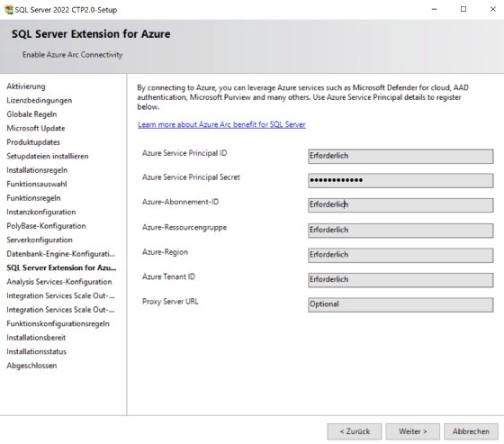The image size is (504, 444).
Task: Close the SQL Server setup window
Action: (x=493, y=9)
